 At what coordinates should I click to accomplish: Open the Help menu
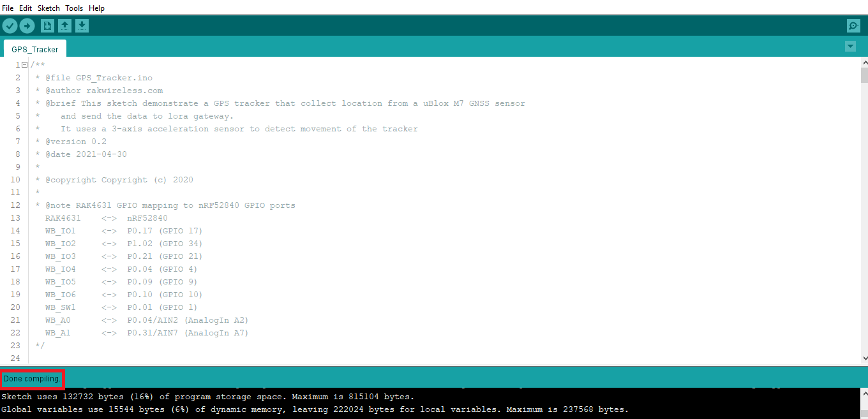(96, 8)
